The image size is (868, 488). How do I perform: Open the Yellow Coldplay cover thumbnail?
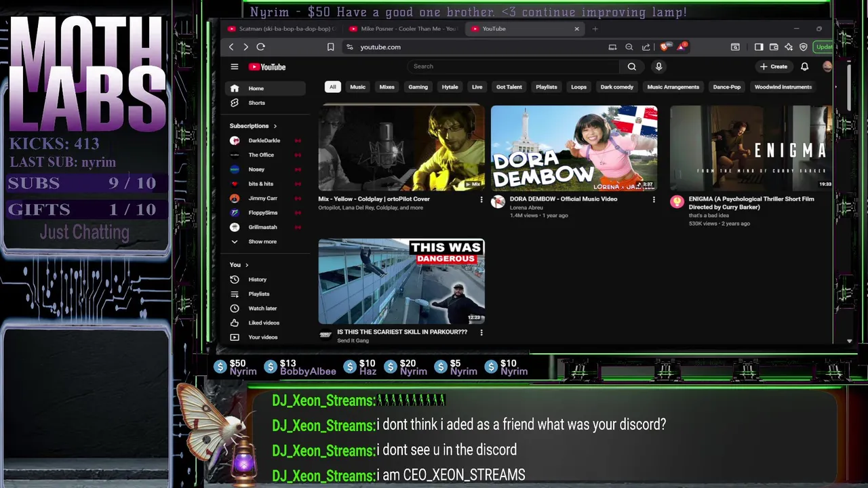401,148
